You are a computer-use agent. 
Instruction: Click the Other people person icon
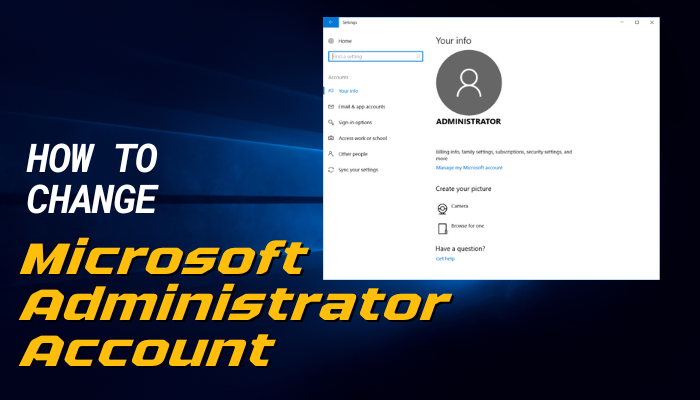(x=331, y=154)
